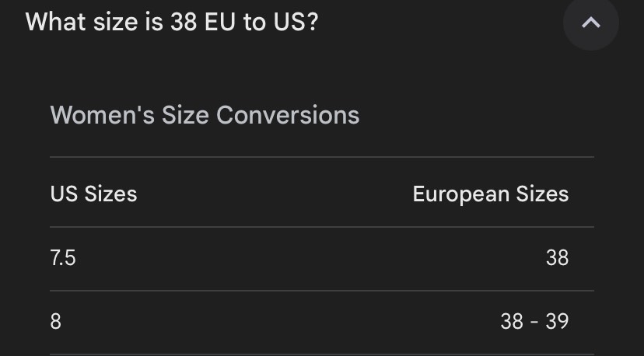Click the word 'EU' in the question

tap(220, 22)
